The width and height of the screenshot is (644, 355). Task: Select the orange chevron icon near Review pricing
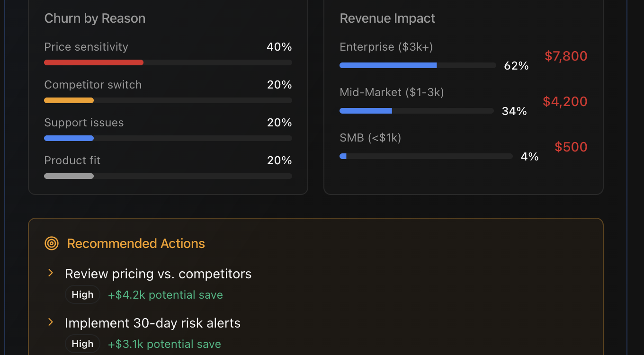(x=50, y=273)
